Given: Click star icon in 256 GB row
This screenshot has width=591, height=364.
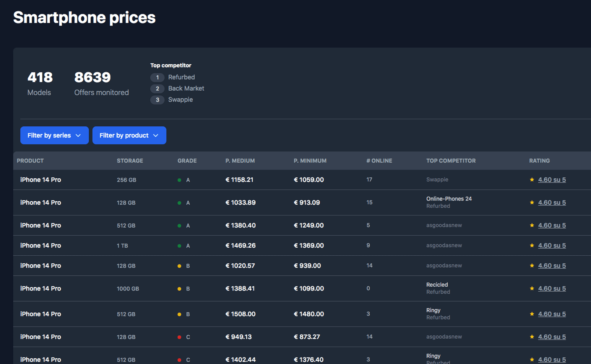Looking at the screenshot, I should pyautogui.click(x=532, y=179).
